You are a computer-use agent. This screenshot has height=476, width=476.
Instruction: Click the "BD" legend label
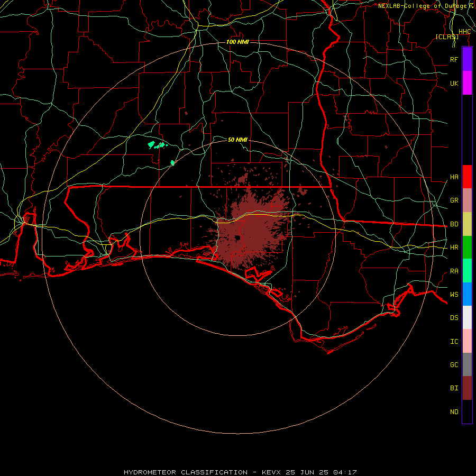pos(454,224)
